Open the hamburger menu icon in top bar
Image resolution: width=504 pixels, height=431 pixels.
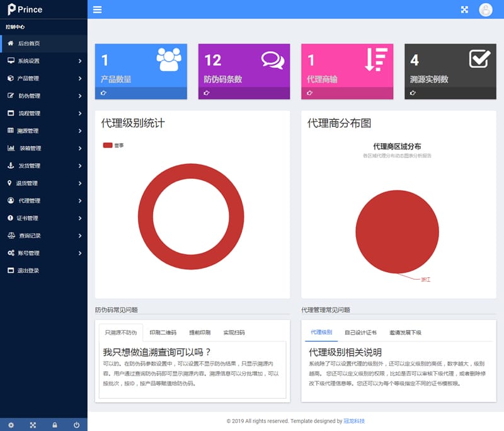coord(97,9)
